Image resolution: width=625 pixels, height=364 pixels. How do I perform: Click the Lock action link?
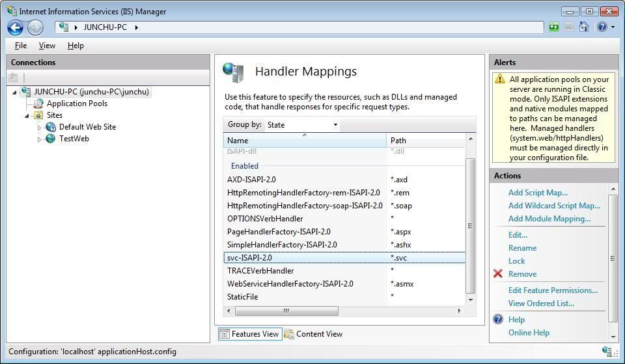click(x=516, y=260)
